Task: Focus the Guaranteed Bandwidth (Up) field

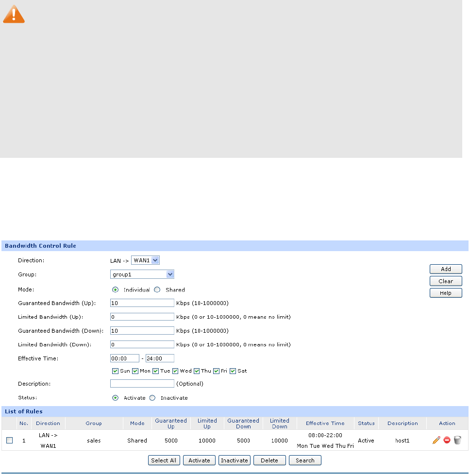Action: click(x=142, y=303)
